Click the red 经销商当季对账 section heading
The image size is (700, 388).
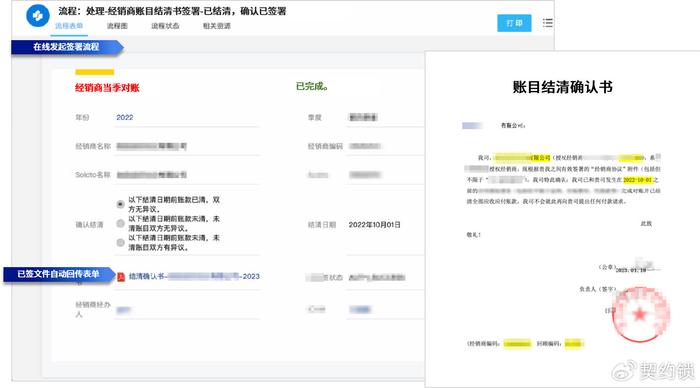[x=107, y=88]
